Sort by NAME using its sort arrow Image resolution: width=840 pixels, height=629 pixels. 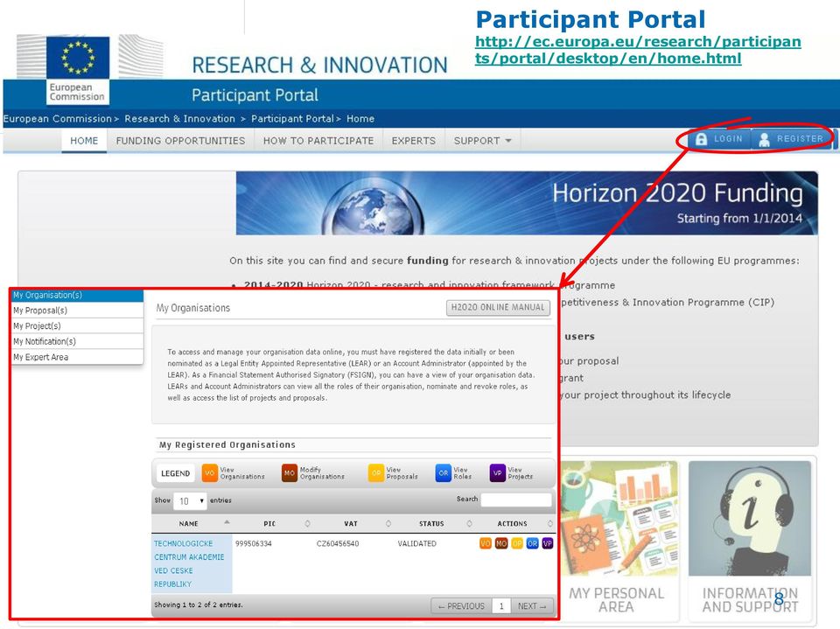pyautogui.click(x=227, y=522)
